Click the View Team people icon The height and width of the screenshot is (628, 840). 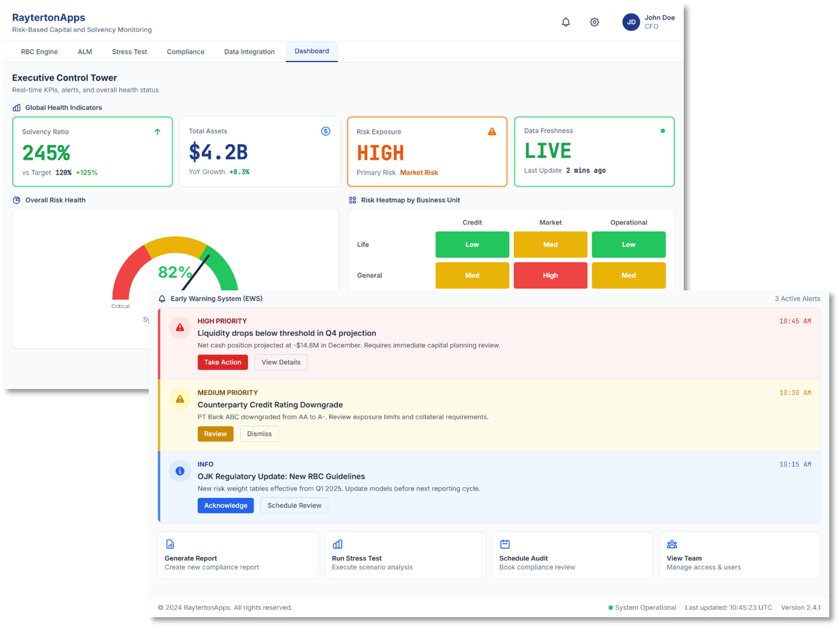pos(672,544)
